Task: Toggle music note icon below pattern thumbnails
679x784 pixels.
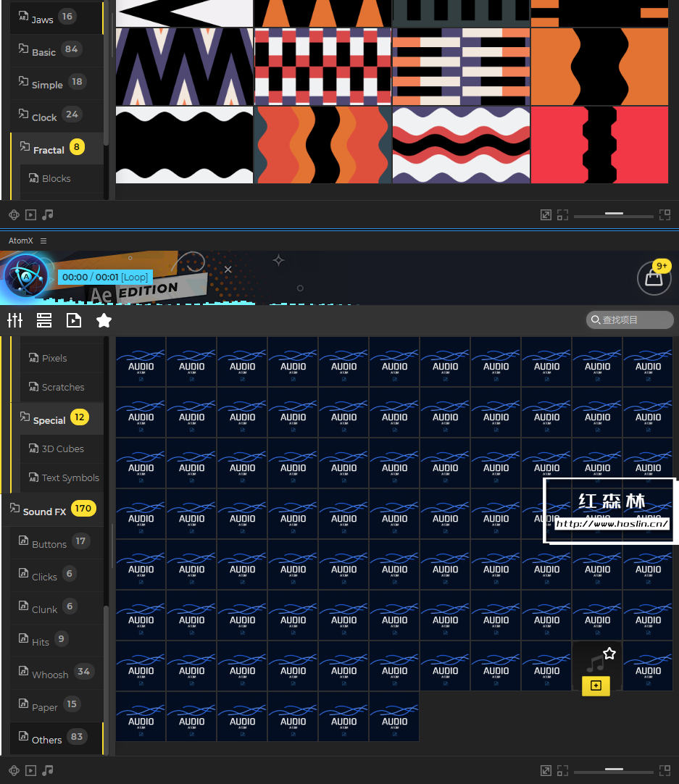Action: click(48, 215)
